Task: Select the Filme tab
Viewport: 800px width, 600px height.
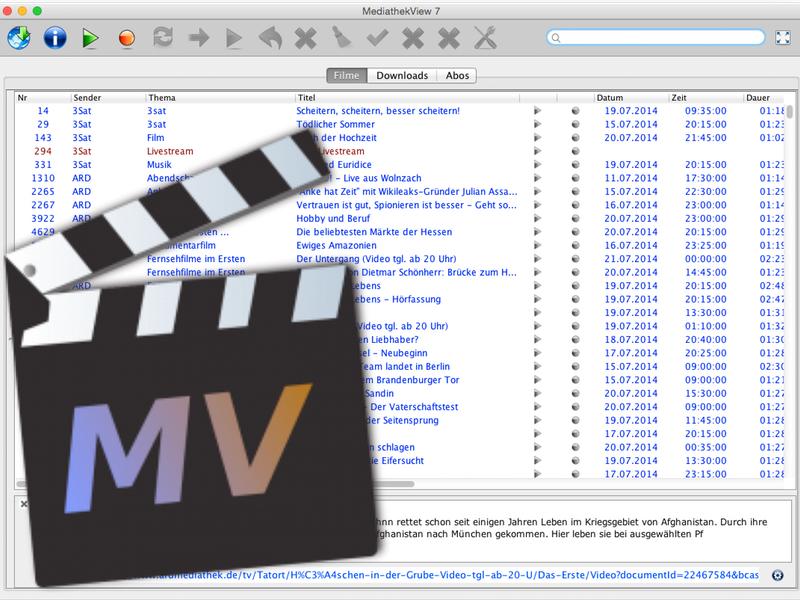Action: [346, 76]
